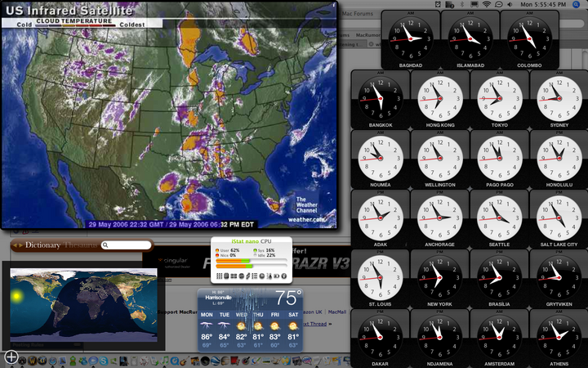The height and width of the screenshot is (368, 588).
Task: Open the iChat status bubble menu
Action: coord(499,4)
